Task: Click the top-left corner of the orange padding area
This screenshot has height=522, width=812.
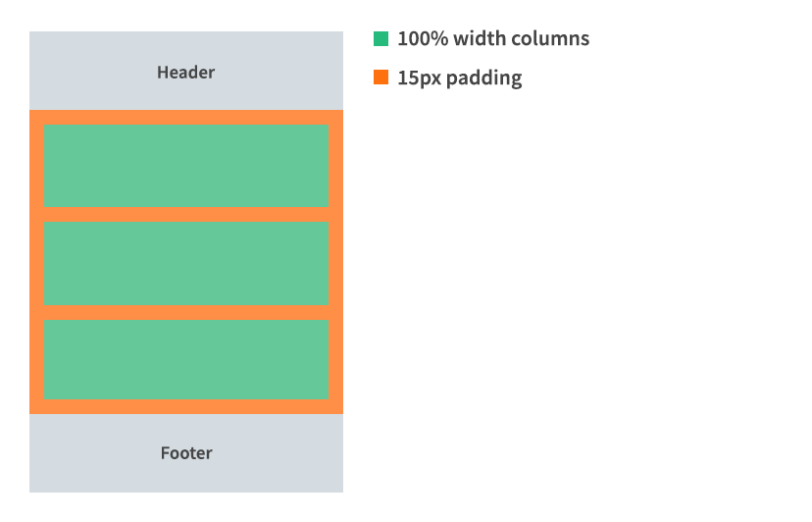Action: point(36,117)
